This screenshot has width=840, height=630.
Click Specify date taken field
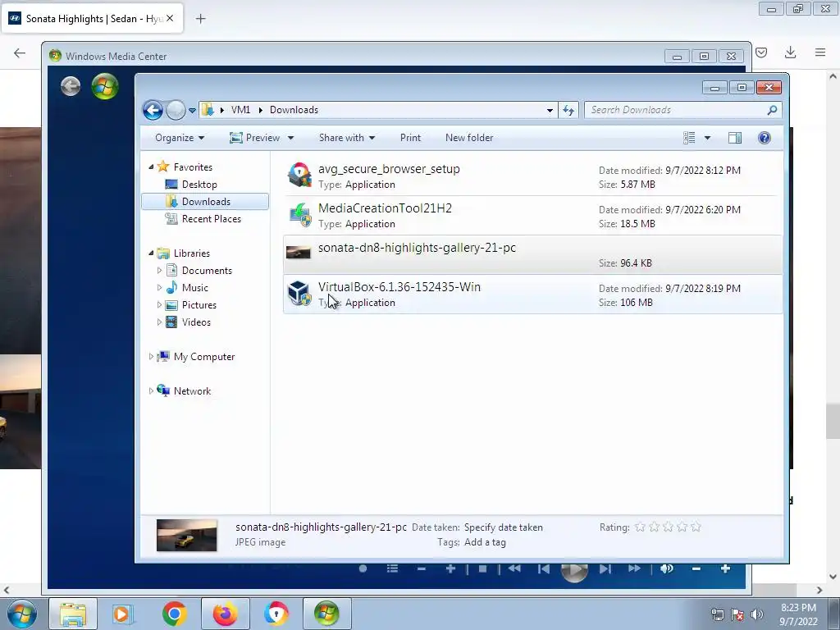pyautogui.click(x=503, y=527)
